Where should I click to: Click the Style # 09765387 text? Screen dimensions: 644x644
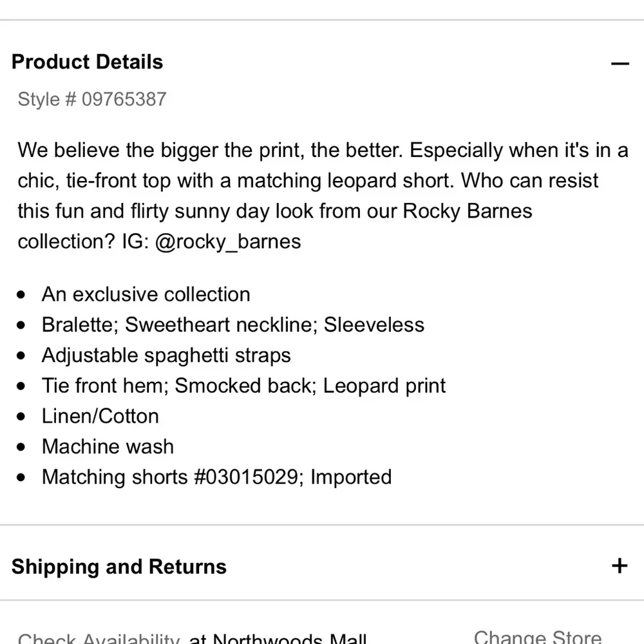tap(92, 99)
